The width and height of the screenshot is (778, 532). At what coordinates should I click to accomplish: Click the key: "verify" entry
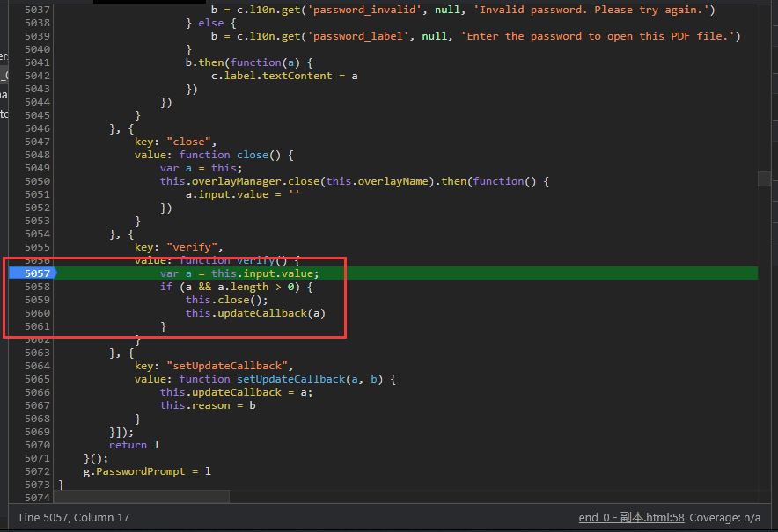click(179, 247)
